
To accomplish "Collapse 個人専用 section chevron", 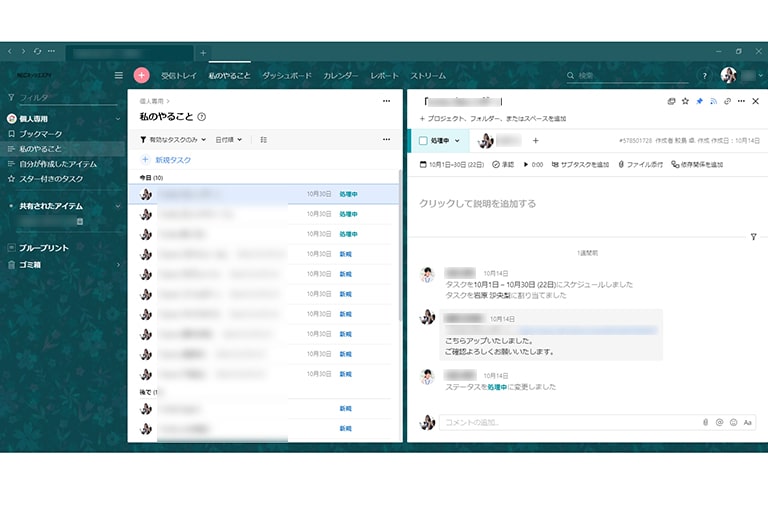I will pyautogui.click(x=118, y=119).
